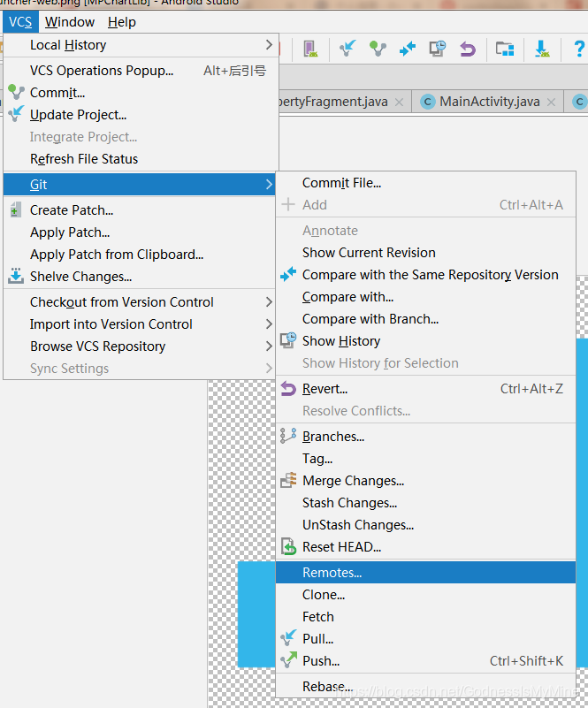The width and height of the screenshot is (588, 708).
Task: Choose Commit File in Git submenu
Action: [425, 183]
